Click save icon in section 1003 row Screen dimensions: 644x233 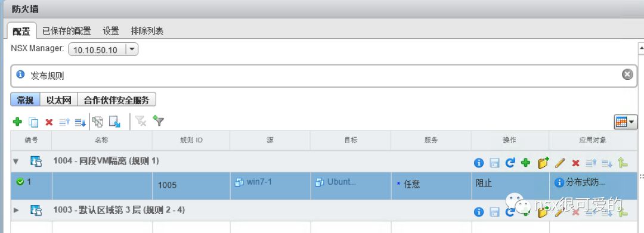coord(494,212)
